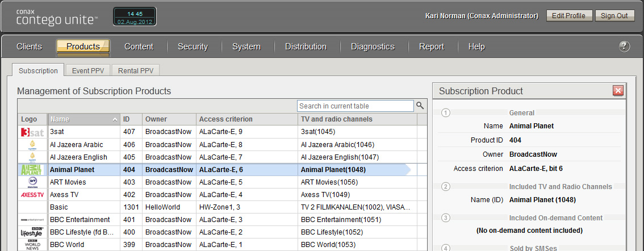Screen dimensions: 644x251
Task: Close the Subscription Product panel
Action: (618, 91)
